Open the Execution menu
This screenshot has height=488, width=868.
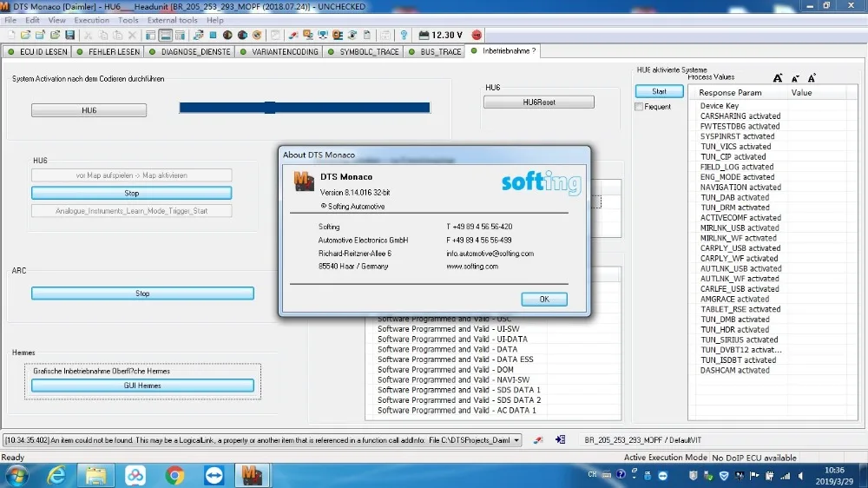[x=91, y=20]
